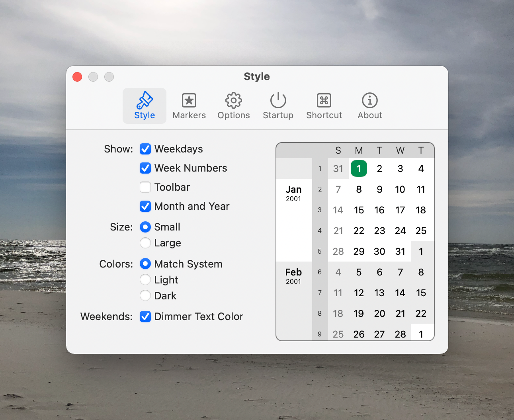The height and width of the screenshot is (420, 514).
Task: Select date 10 in the calendar preview
Action: click(x=400, y=189)
